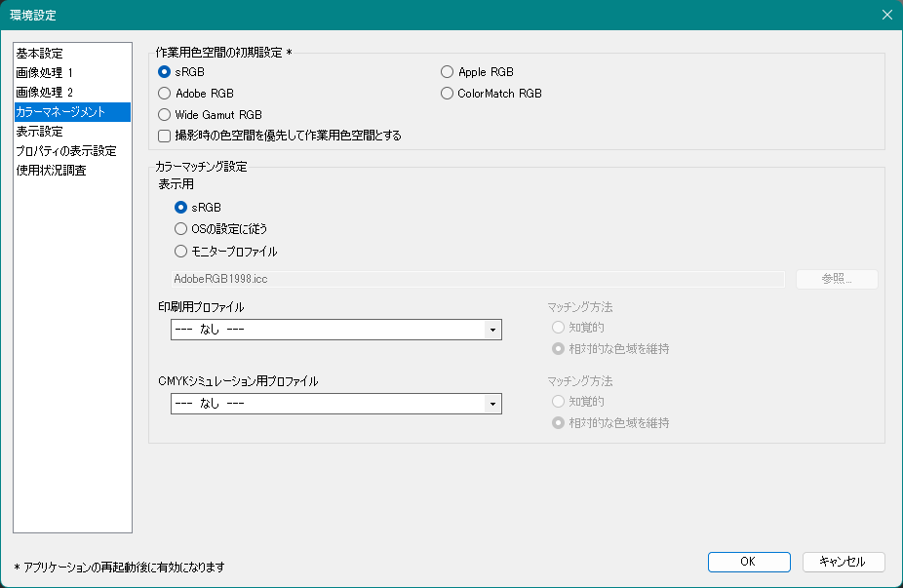Click the OK button
903x588 pixels.
(748, 562)
